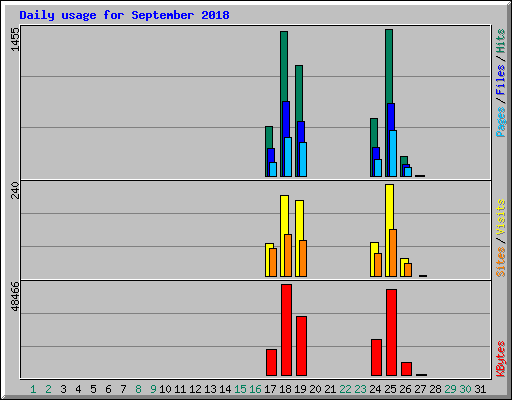Click day label 30 on the axis
Viewport: 512px width, 400px height.
pos(465,389)
